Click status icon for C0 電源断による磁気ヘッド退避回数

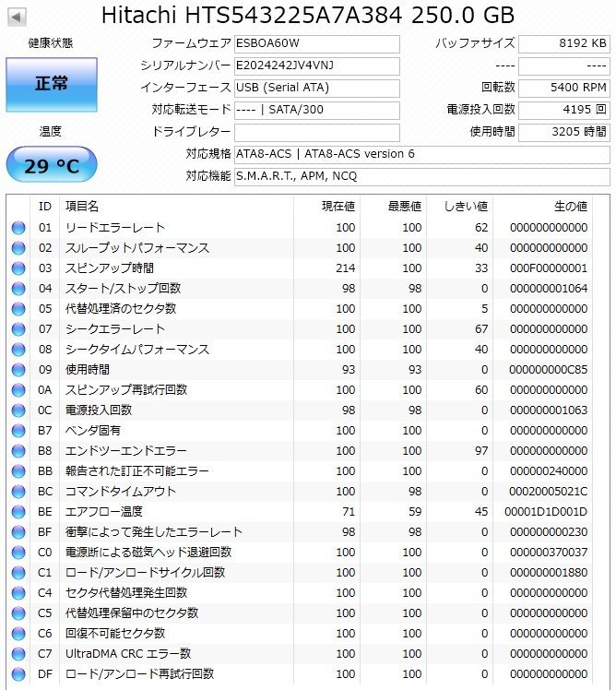tap(18, 553)
